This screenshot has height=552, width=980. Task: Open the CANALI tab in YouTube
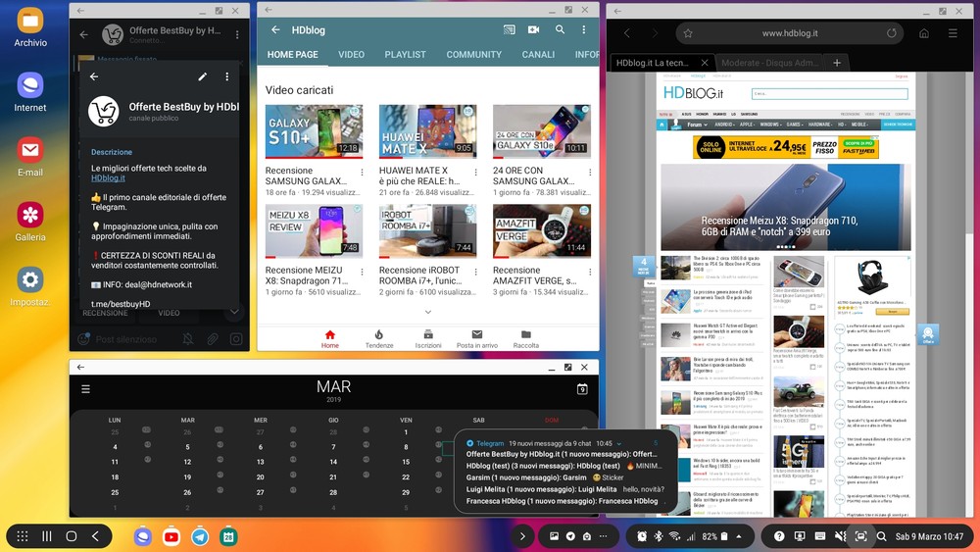538,54
